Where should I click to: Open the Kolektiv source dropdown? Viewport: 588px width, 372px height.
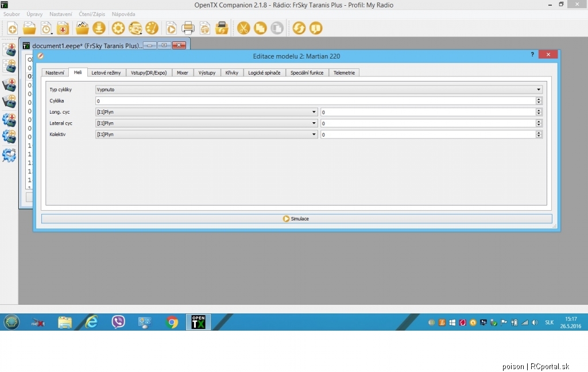click(x=206, y=134)
